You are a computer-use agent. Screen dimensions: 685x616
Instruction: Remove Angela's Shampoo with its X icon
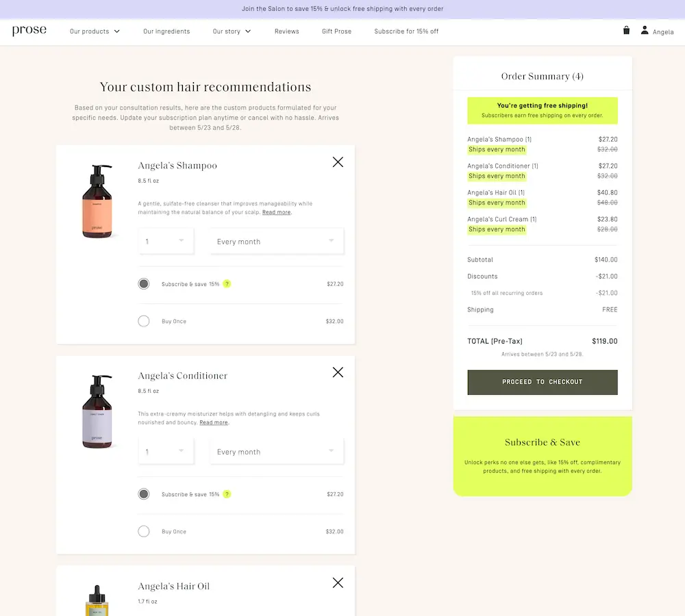coord(338,162)
